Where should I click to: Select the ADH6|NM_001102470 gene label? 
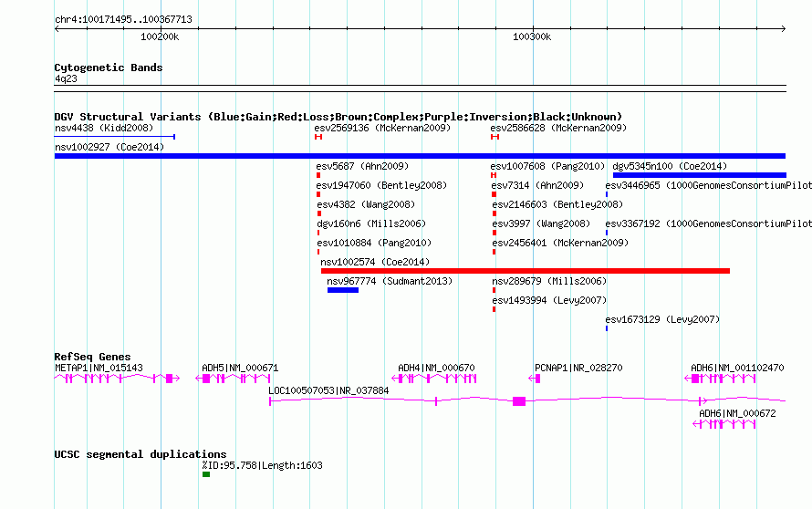click(737, 369)
